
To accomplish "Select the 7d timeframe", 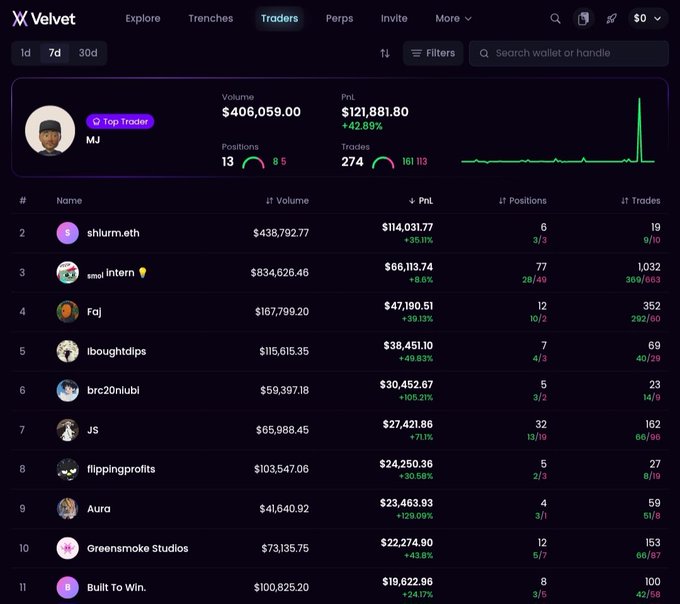I will (x=55, y=53).
